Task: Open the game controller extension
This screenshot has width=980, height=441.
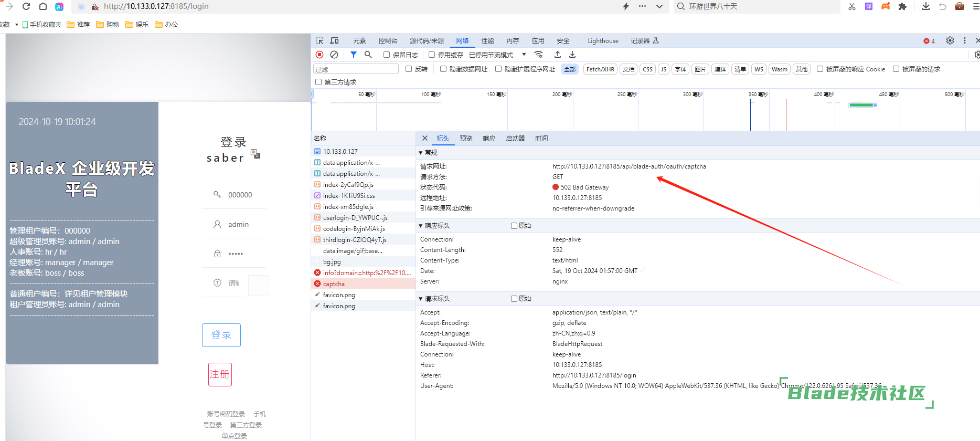Action: [x=886, y=6]
